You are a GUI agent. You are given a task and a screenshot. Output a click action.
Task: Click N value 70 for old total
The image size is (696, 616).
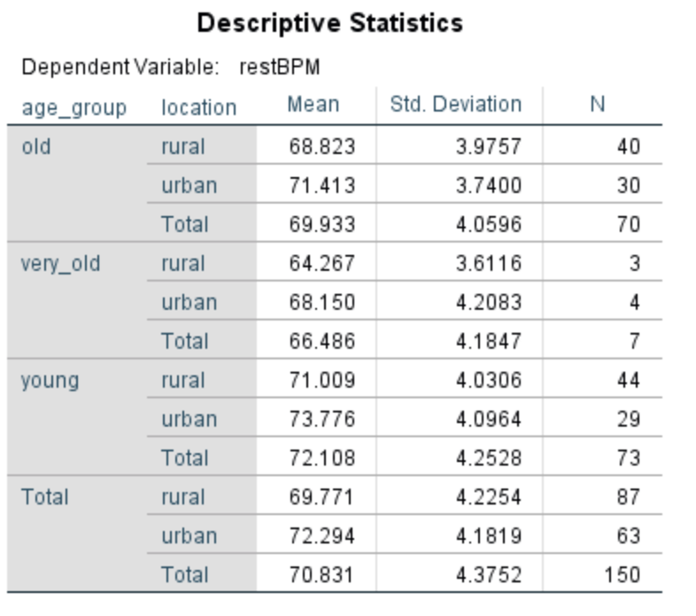pyautogui.click(x=629, y=225)
